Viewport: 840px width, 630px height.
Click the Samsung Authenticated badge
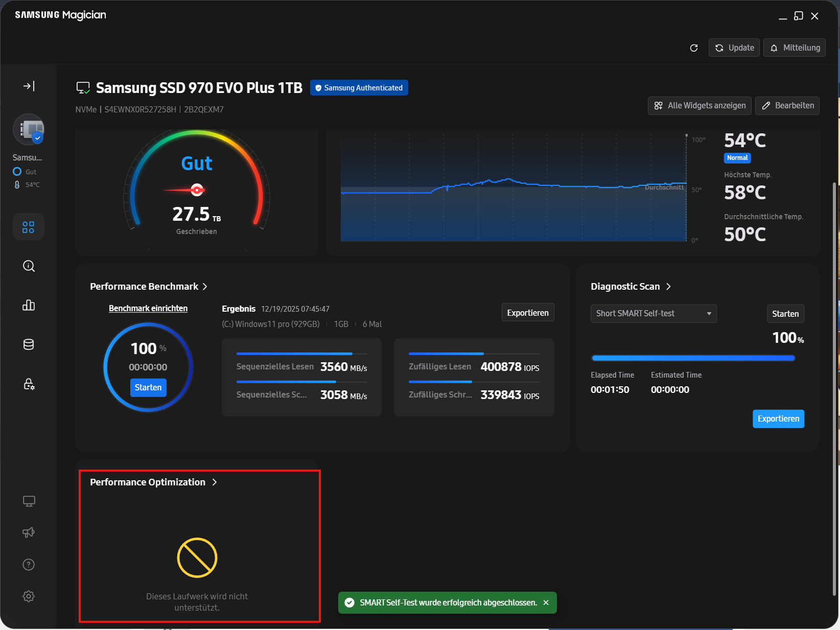359,88
